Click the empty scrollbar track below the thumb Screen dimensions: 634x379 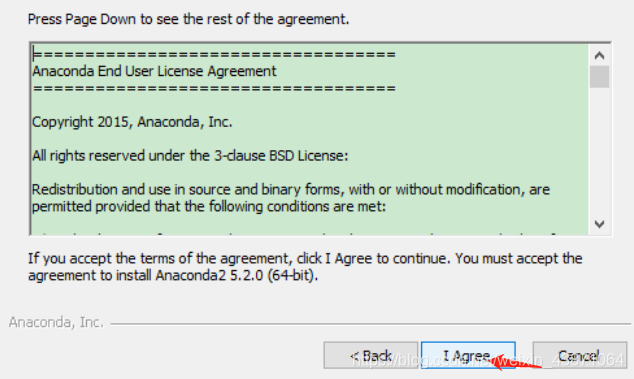599,150
